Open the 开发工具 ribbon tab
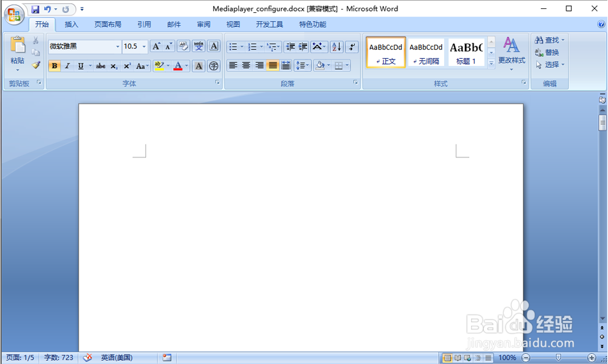Screen dimensions: 608x364 pos(269,24)
